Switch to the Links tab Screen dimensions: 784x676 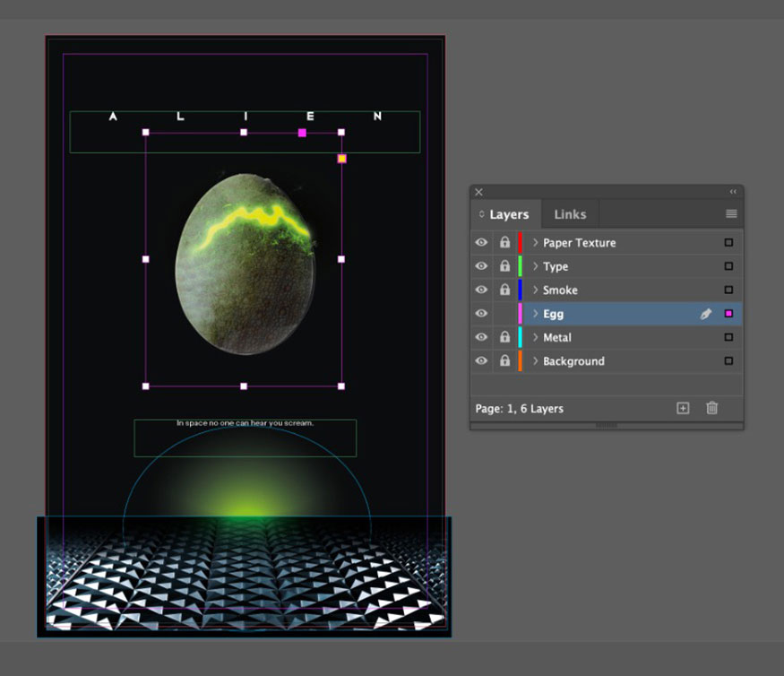[x=570, y=214]
